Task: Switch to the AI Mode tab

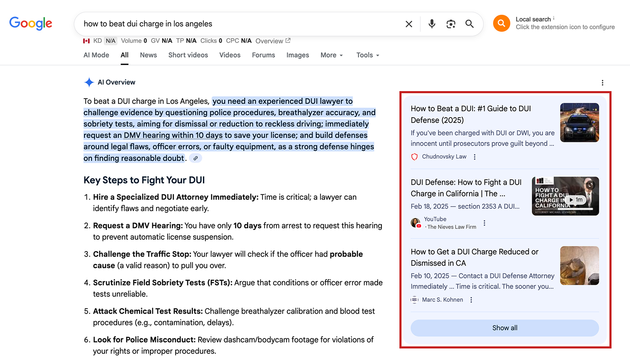Action: point(96,55)
